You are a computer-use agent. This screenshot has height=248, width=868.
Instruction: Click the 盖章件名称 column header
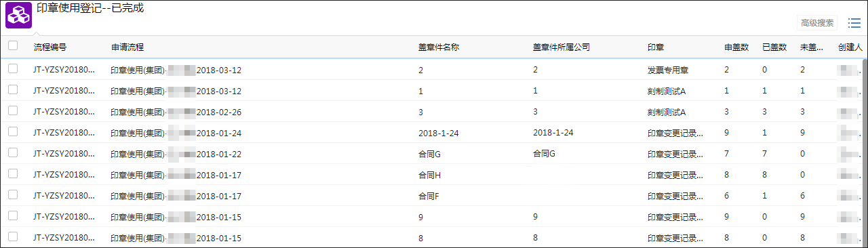(x=439, y=47)
